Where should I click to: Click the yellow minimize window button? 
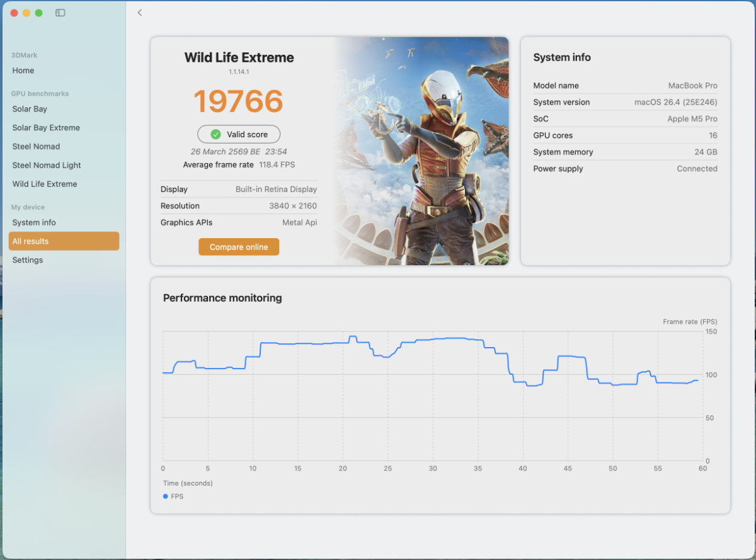pyautogui.click(x=26, y=13)
